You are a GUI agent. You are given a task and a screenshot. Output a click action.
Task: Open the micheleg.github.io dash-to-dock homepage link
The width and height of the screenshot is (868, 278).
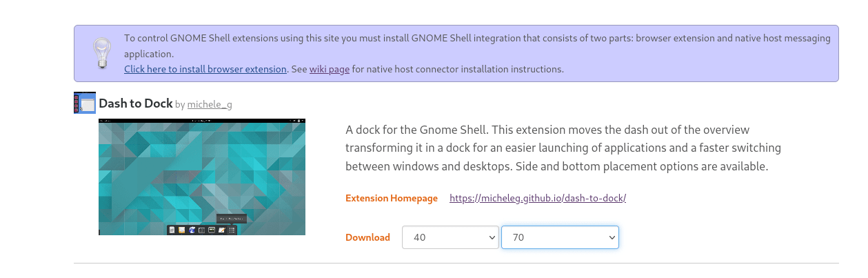pyautogui.click(x=538, y=198)
